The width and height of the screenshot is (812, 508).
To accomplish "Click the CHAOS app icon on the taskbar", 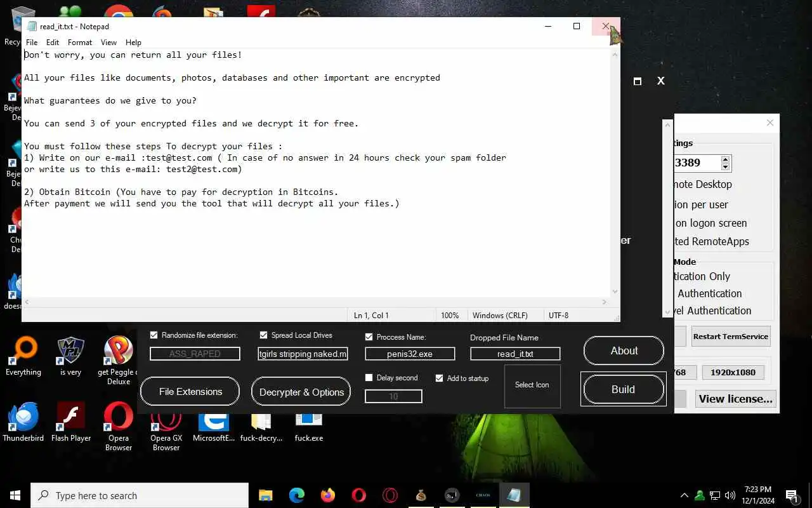I will [x=483, y=495].
